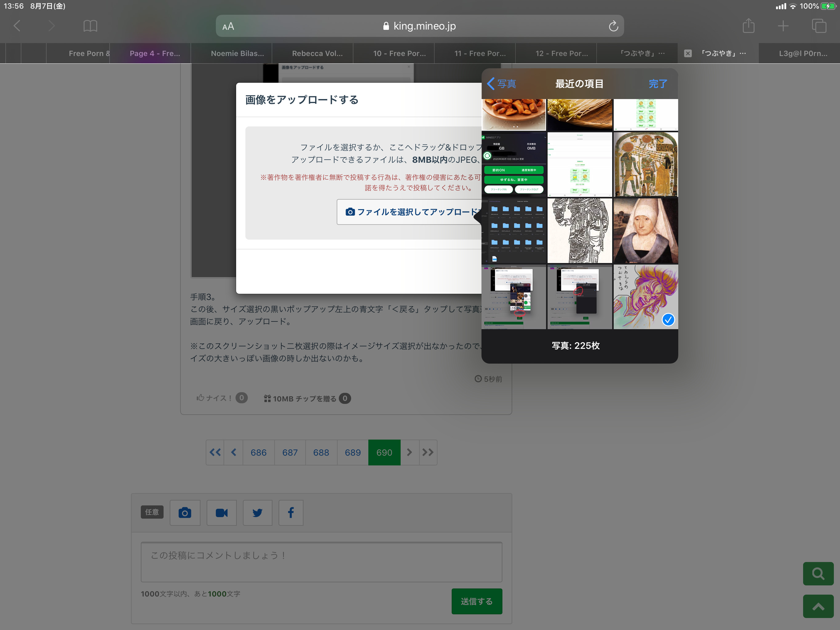The width and height of the screenshot is (840, 630).
Task: Switch to the 'Rebecca Vol...' tab
Action: [x=317, y=54]
